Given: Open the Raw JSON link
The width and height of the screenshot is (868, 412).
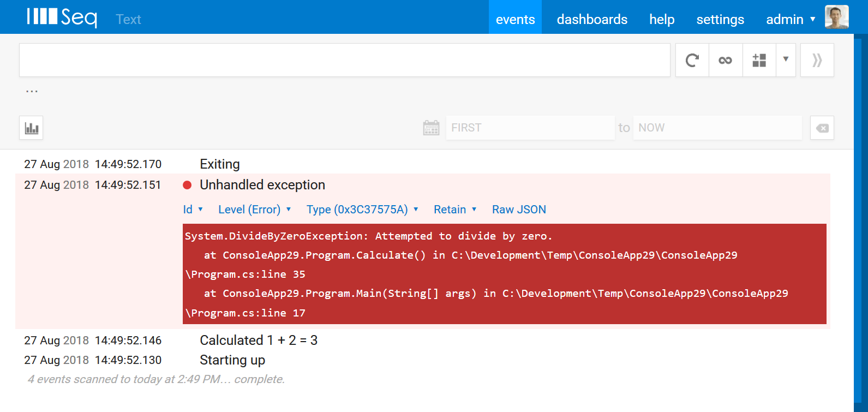Looking at the screenshot, I should (x=519, y=210).
